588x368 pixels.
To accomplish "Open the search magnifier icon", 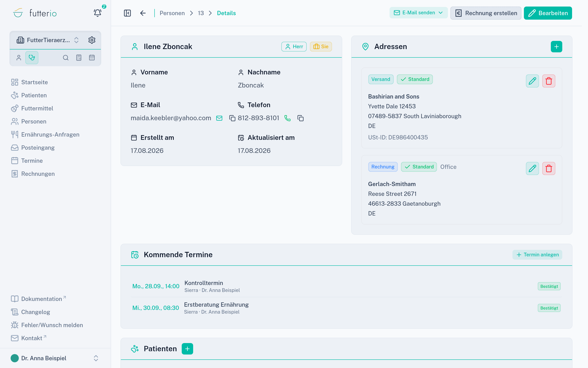I will point(66,58).
